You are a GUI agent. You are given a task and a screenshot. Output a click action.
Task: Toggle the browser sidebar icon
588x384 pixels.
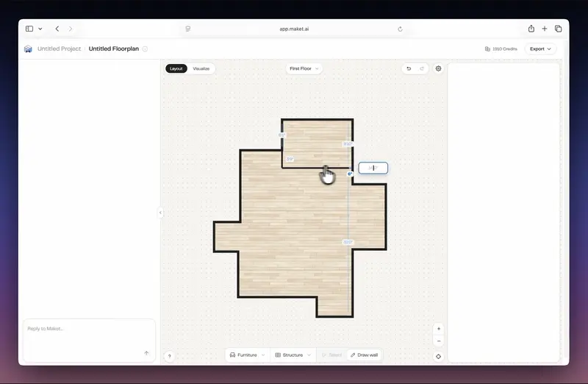tap(29, 29)
